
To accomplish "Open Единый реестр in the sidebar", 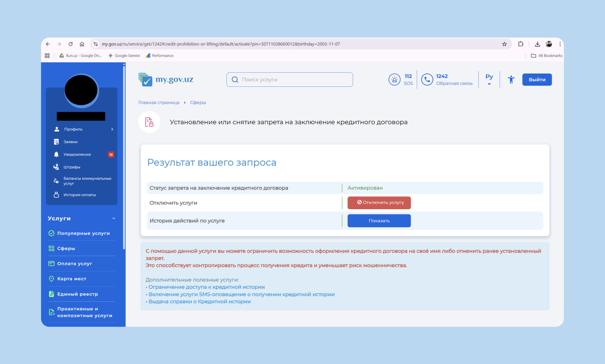I will pos(78,294).
